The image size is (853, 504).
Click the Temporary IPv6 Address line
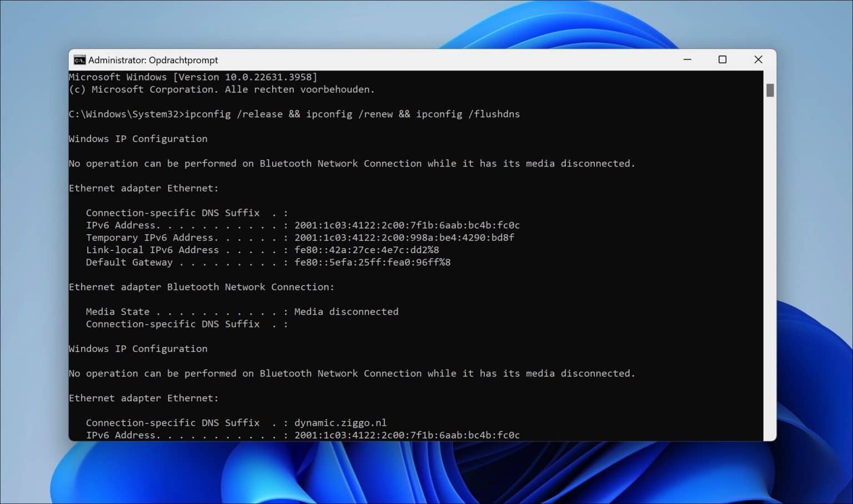(300, 238)
